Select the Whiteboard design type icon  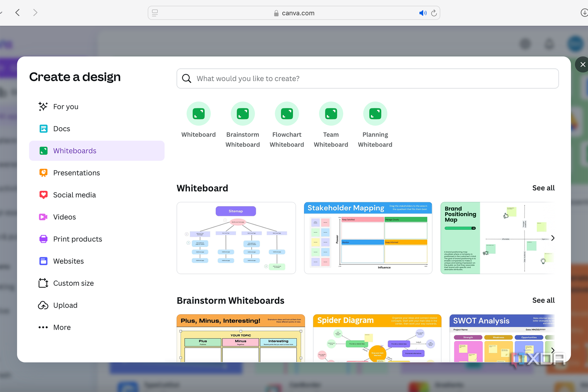point(198,114)
